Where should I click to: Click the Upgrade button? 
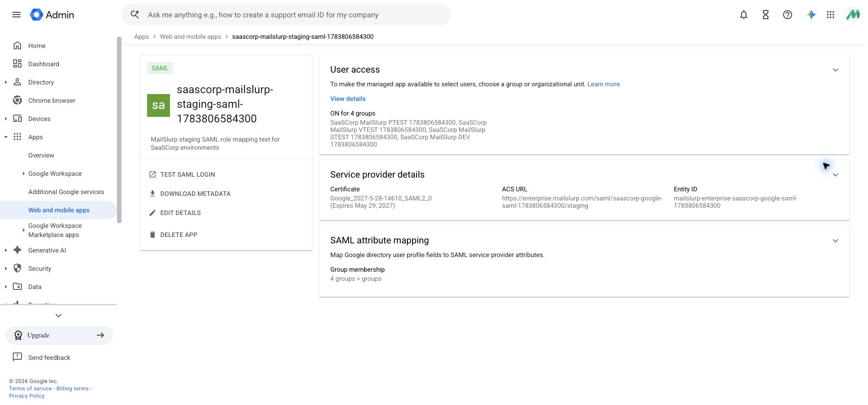tap(59, 336)
